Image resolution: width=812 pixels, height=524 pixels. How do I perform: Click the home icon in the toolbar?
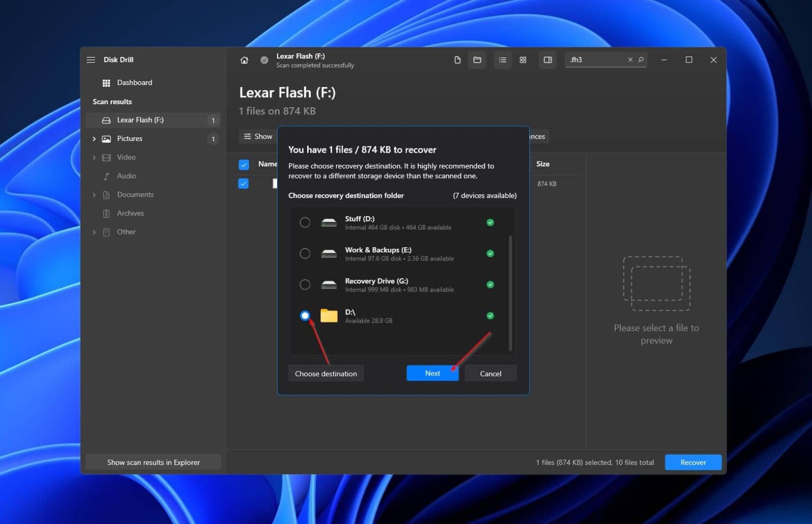(x=244, y=60)
